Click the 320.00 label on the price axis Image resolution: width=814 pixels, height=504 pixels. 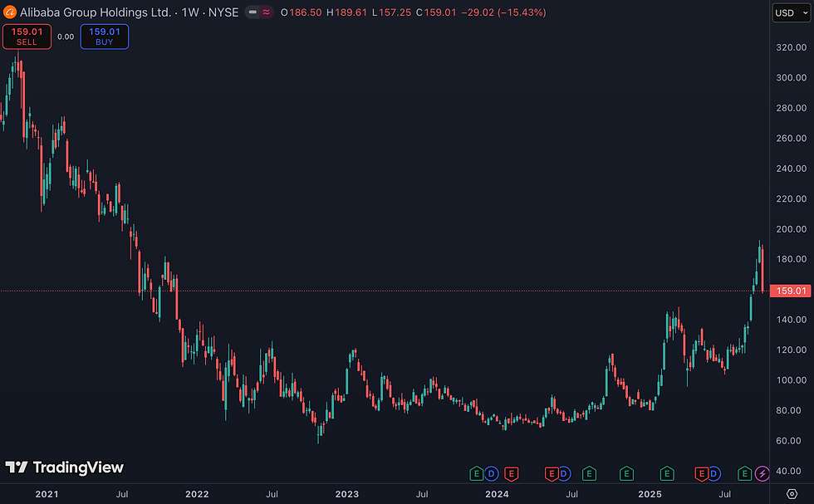pyautogui.click(x=791, y=47)
